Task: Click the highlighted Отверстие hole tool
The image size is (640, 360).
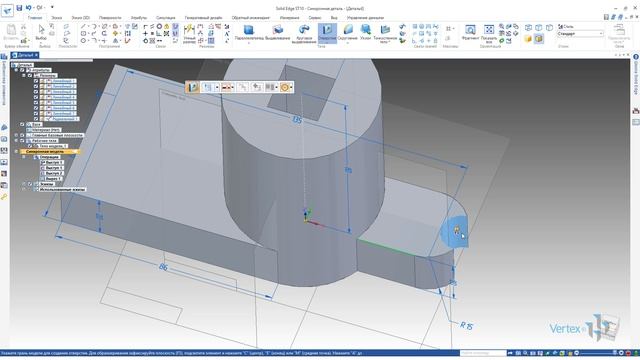Action: 327,33
